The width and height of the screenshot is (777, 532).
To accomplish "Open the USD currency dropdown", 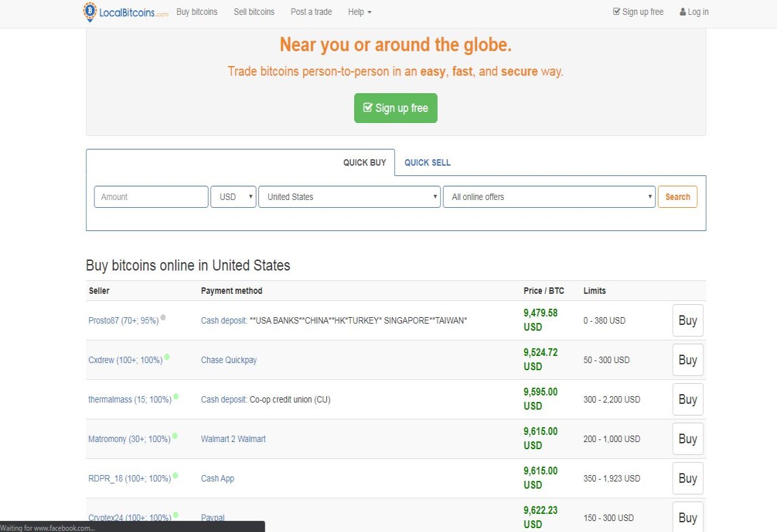I will (x=233, y=197).
